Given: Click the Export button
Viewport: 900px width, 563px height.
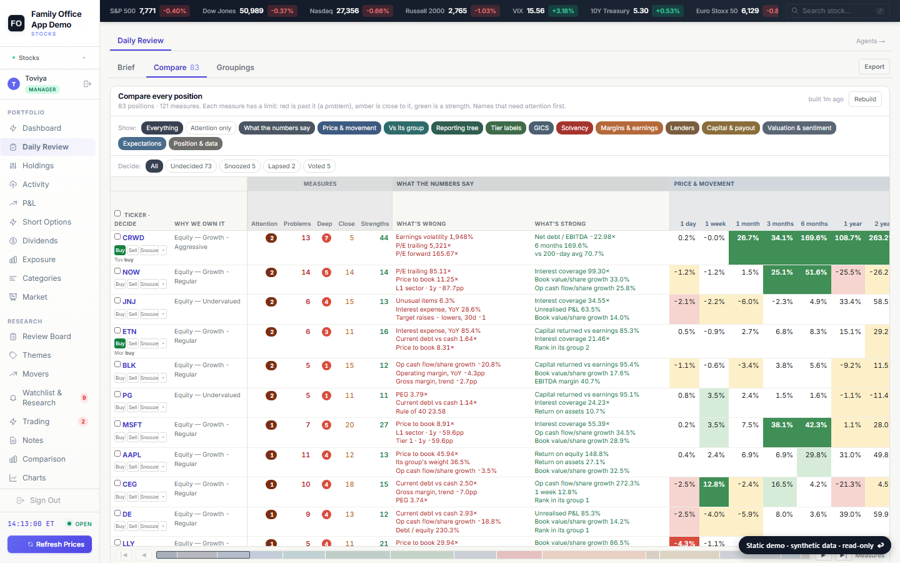Looking at the screenshot, I should (874, 67).
